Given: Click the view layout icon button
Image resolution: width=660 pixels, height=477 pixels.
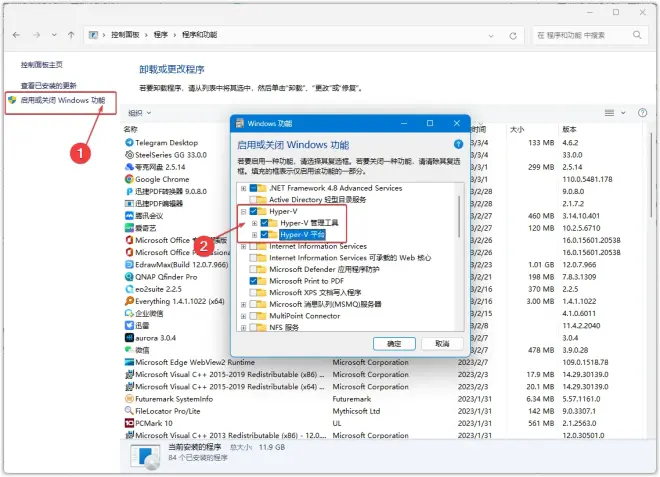Looking at the screenshot, I should pyautogui.click(x=609, y=113).
